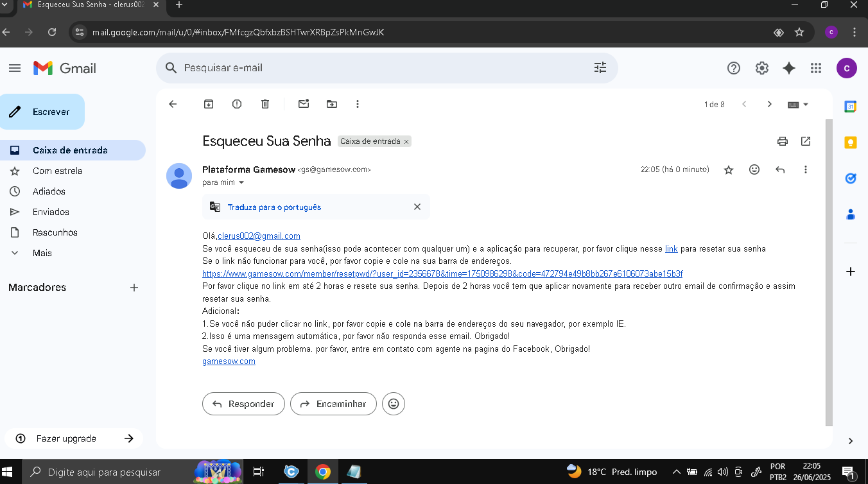Click the 'link' hyperlink to reset password
Viewport: 868px width, 484px height.
[672, 248]
